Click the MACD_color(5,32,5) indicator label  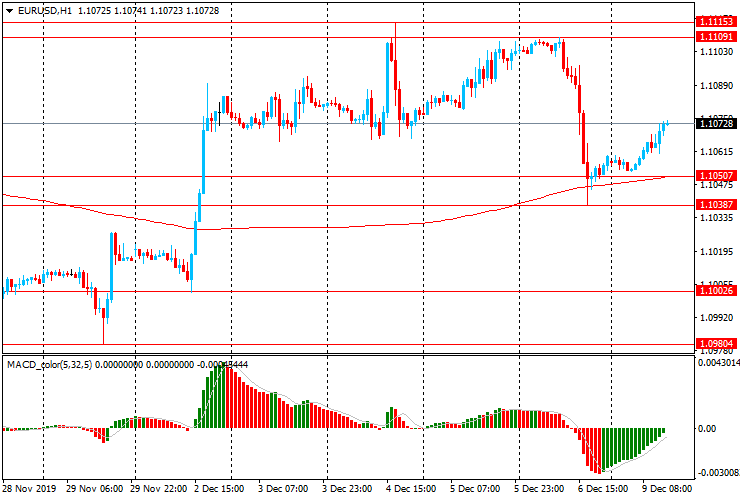(50, 364)
